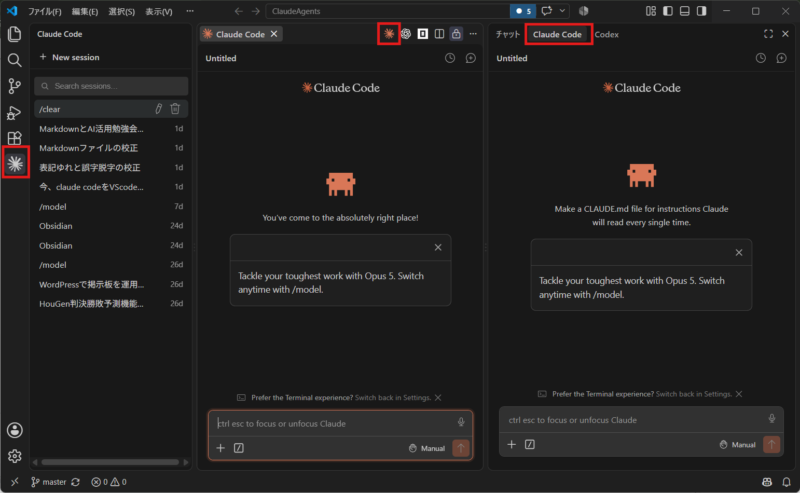Toggle the secondary side bar layout button
Screen dimensions: 800x493
click(702, 11)
